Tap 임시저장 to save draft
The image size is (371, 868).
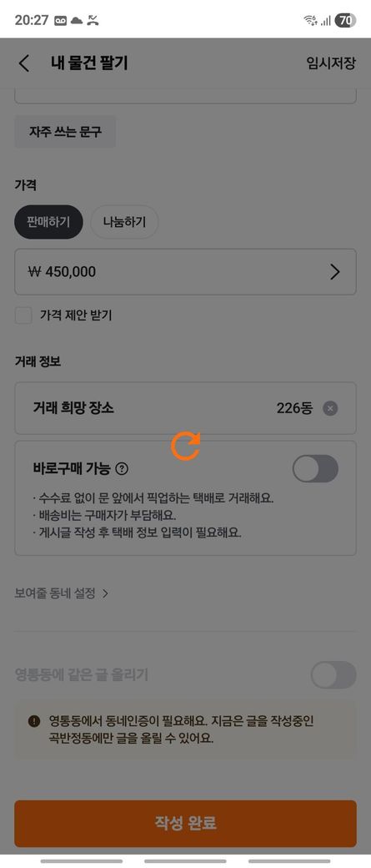pos(331,63)
